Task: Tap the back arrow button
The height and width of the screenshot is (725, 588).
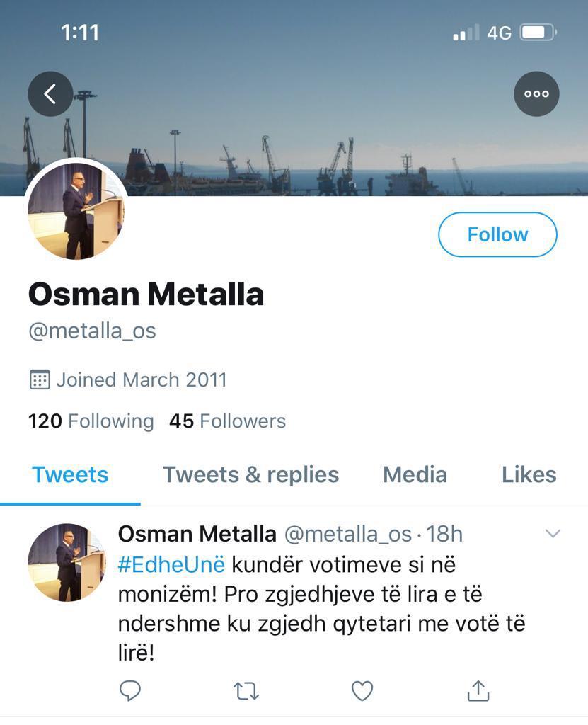Action: point(50,94)
